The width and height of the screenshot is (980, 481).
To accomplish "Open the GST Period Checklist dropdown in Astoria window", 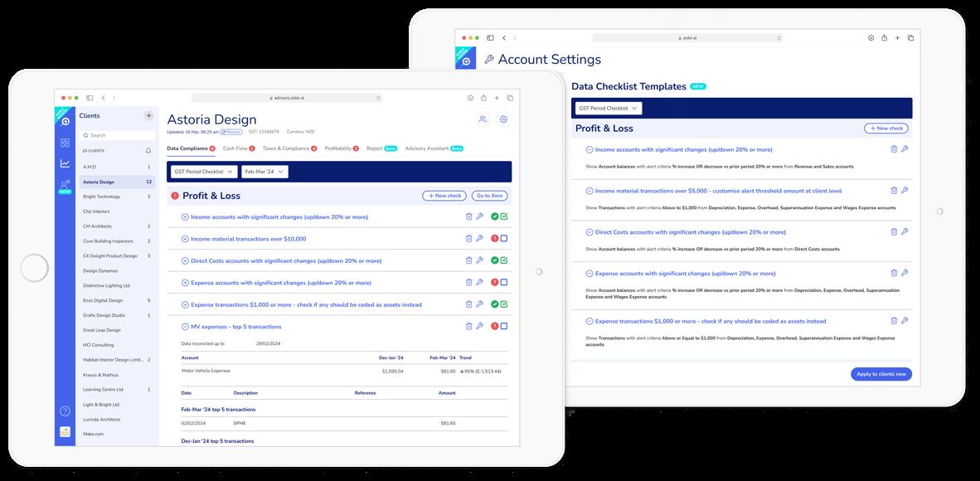I will click(204, 172).
